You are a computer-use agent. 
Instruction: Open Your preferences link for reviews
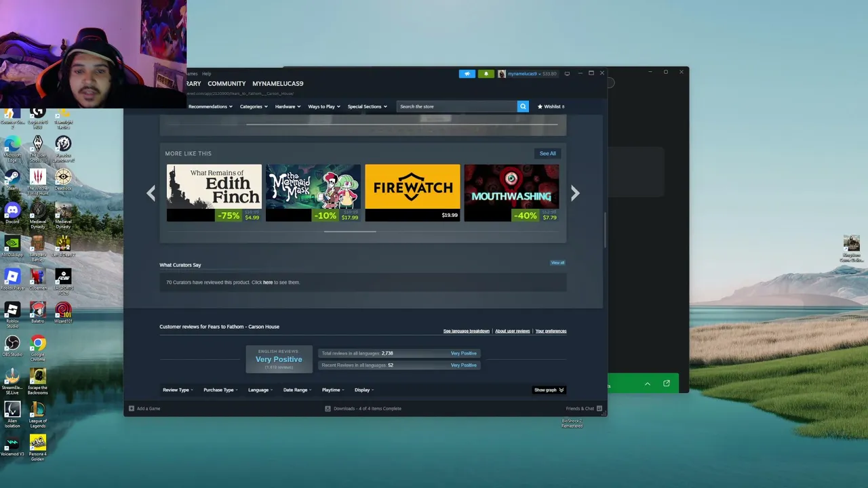(x=551, y=331)
